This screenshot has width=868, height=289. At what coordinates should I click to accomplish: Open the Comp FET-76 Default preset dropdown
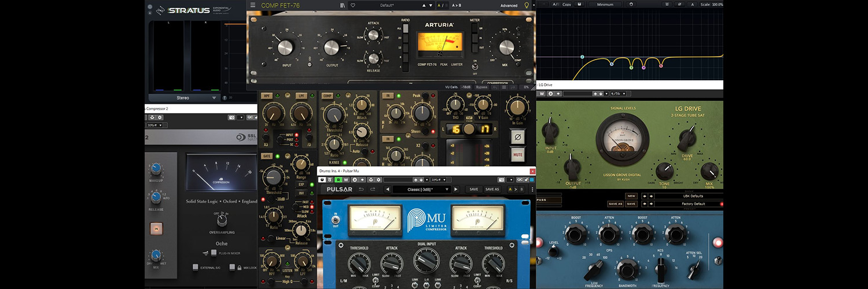point(386,5)
